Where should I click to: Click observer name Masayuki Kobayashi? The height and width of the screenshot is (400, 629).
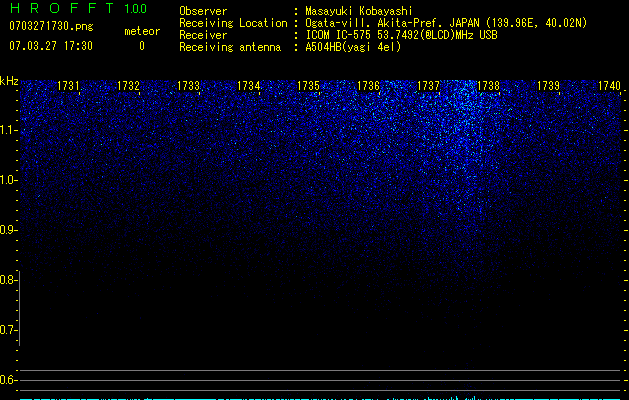click(359, 11)
